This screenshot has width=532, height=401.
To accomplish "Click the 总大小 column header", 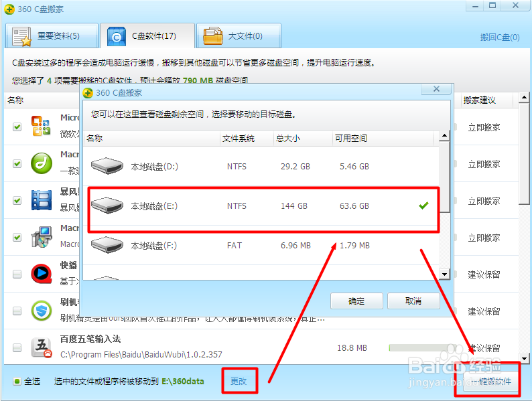I will 303,139.
